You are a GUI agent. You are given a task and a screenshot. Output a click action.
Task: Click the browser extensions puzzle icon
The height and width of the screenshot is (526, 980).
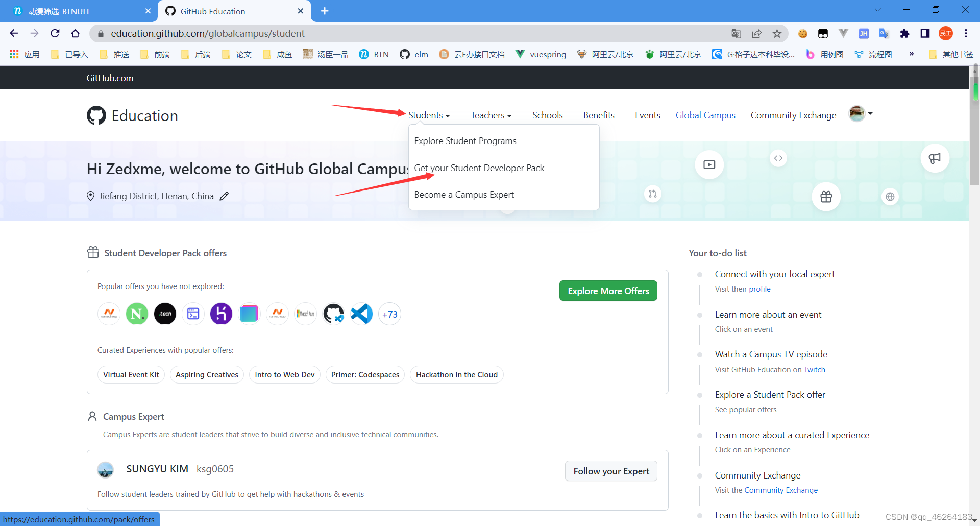[904, 34]
